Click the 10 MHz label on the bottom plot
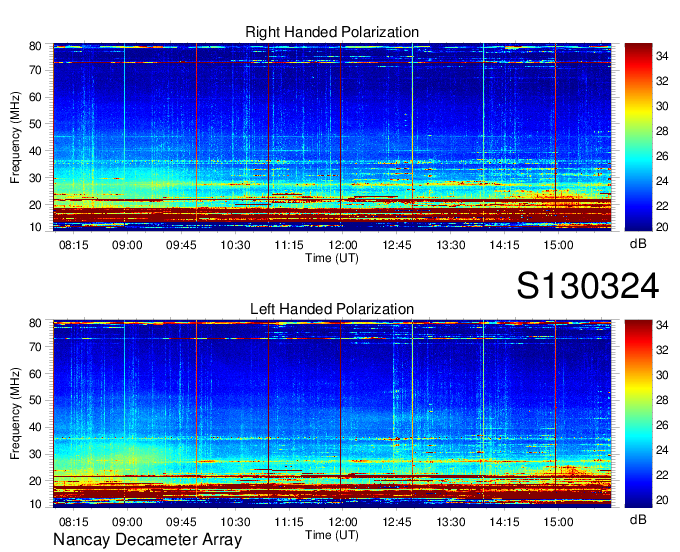680x552 pixels. point(35,504)
